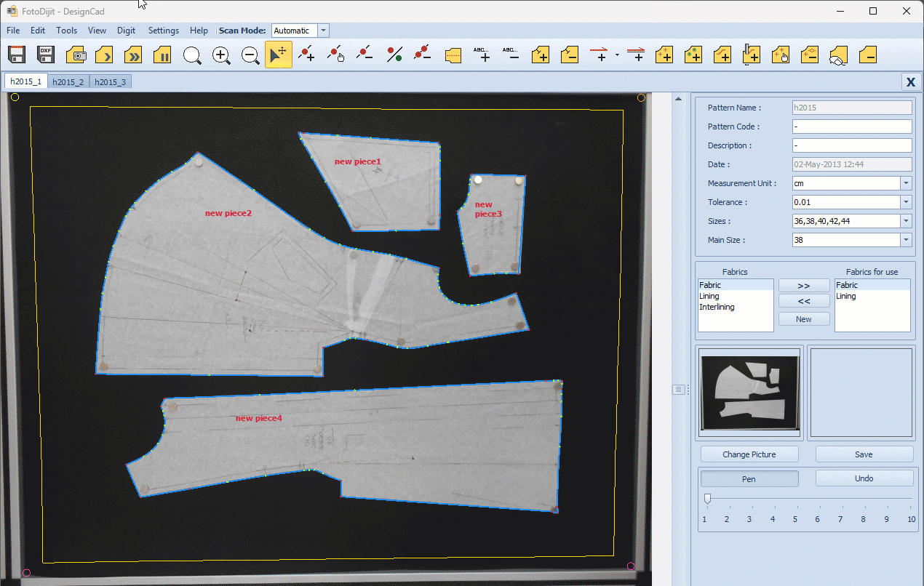Image resolution: width=924 pixels, height=586 pixels.
Task: Choose the move point hand tool
Action: coord(336,55)
